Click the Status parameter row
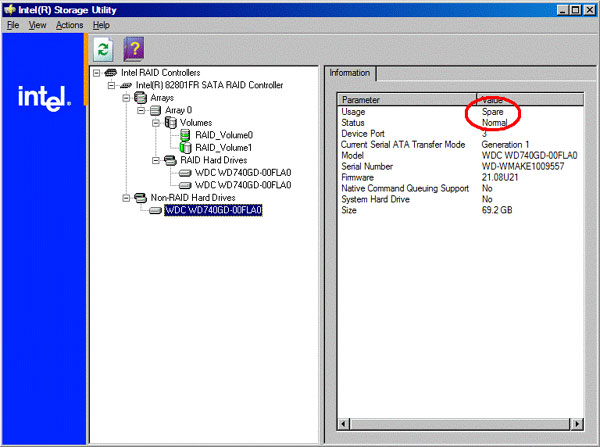 coord(461,123)
